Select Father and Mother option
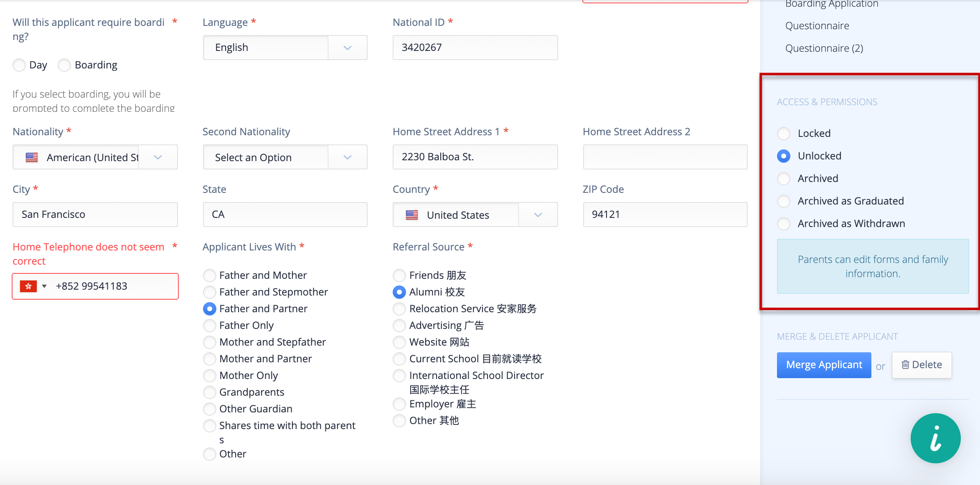This screenshot has height=485, width=980. (210, 275)
